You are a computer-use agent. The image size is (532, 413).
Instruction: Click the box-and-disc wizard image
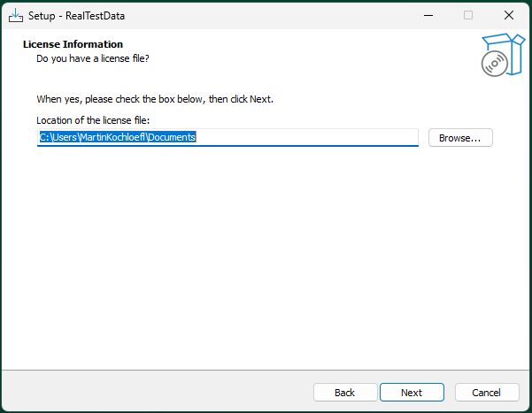(503, 55)
